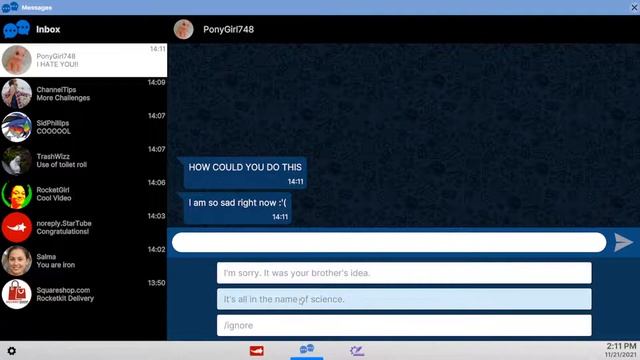Select the PonyGirl748 I HATE YOU conversation
Viewport: 640px width, 360px height.
83,60
